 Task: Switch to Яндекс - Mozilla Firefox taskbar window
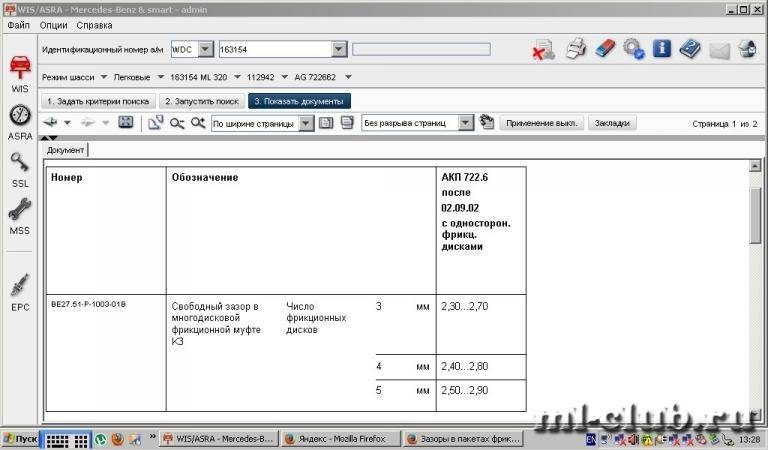pos(341,439)
